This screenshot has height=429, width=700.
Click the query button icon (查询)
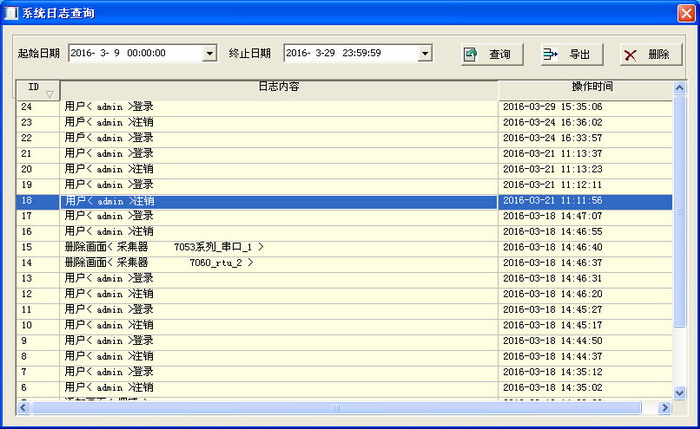click(x=471, y=54)
